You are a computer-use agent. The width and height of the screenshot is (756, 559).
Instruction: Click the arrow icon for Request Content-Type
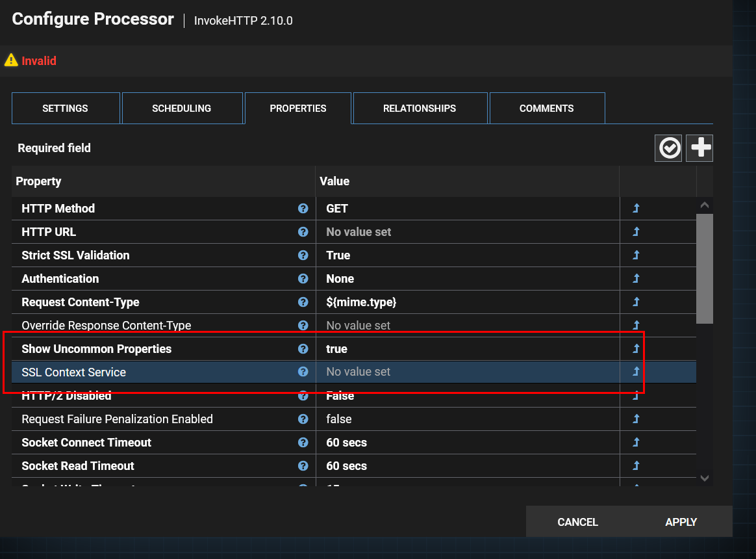[x=636, y=302]
